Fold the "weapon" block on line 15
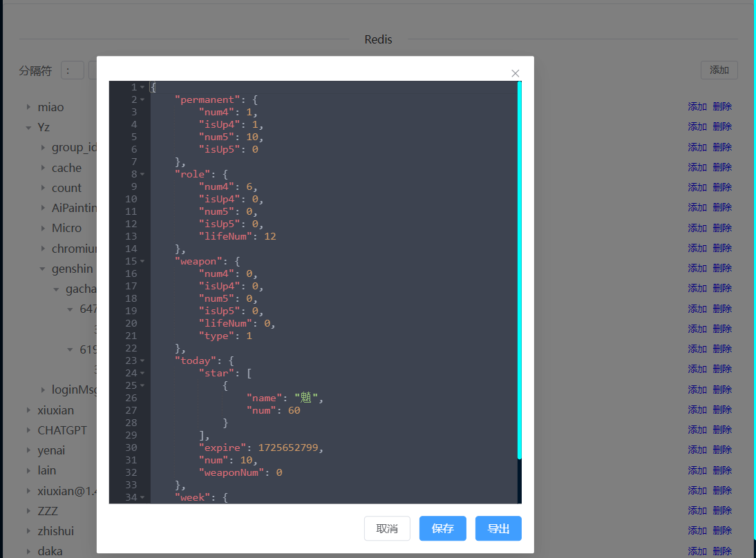Screen dimensions: 756x558 (142, 261)
